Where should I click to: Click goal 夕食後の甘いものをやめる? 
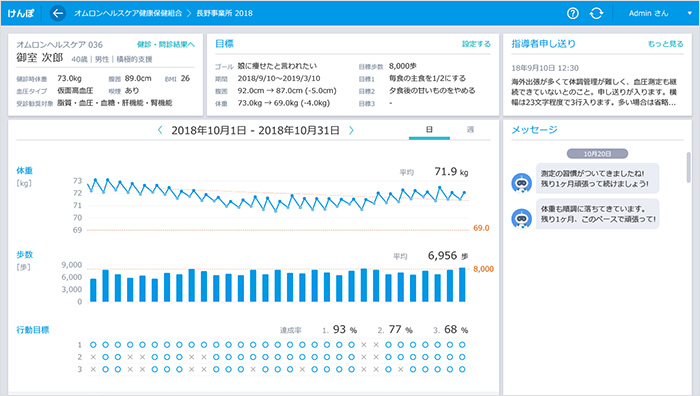(x=432, y=91)
